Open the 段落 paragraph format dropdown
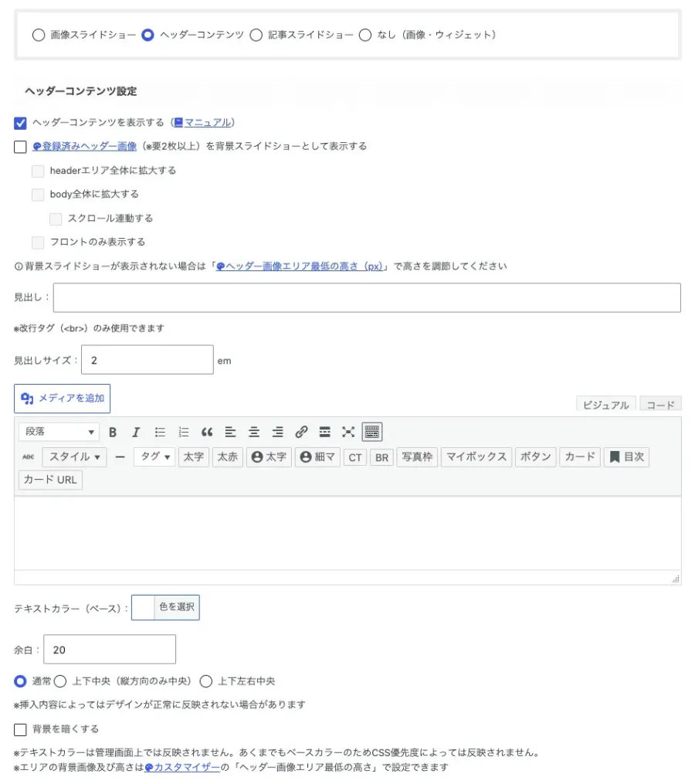The image size is (695, 784). 59,432
